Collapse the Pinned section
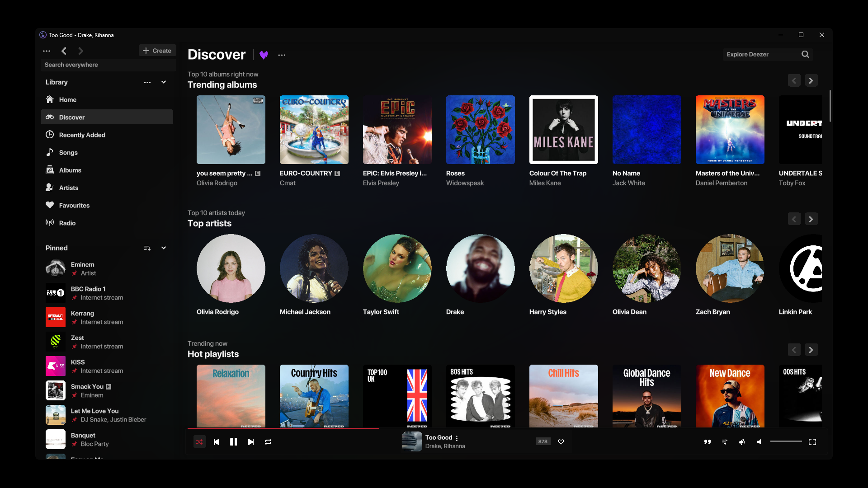This screenshot has width=868, height=488. click(164, 248)
